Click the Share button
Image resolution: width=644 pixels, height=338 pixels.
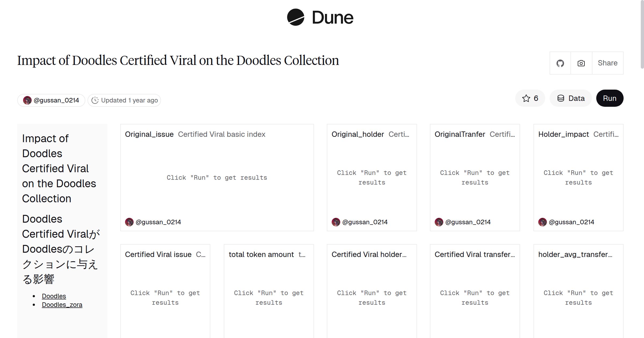click(608, 63)
